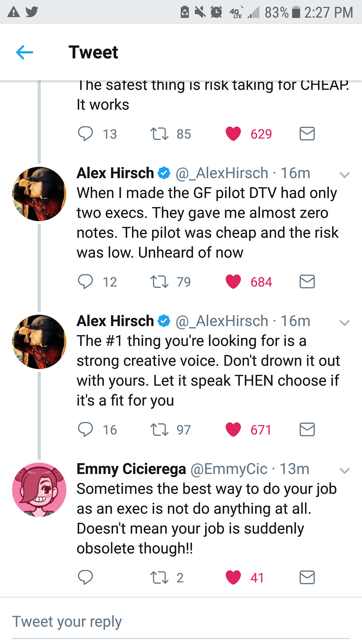Open Emmy Cicierega's profile name link
This screenshot has width=362, height=644.
131,469
